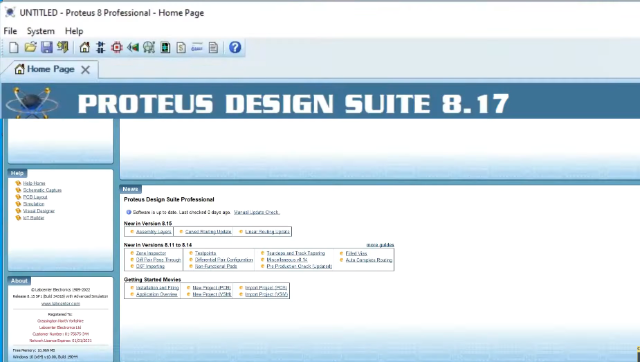Open the 3D Visualizer toolbar icon

tap(133, 47)
